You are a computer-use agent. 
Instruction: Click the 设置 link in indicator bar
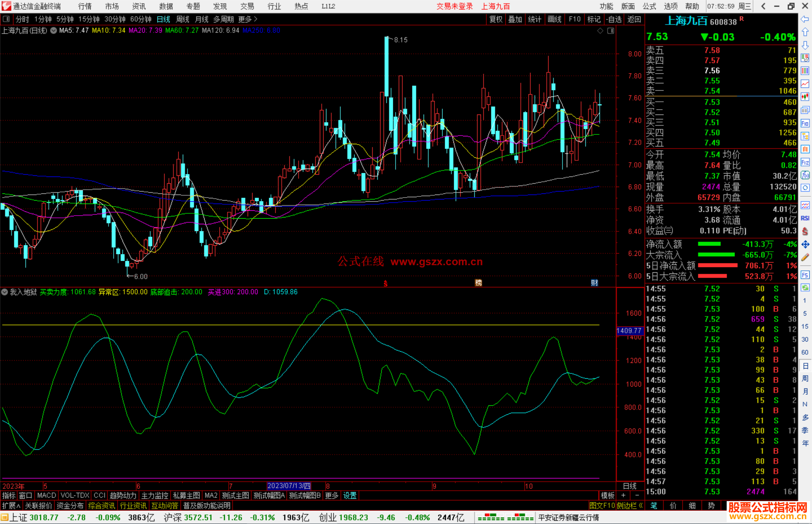(x=350, y=495)
